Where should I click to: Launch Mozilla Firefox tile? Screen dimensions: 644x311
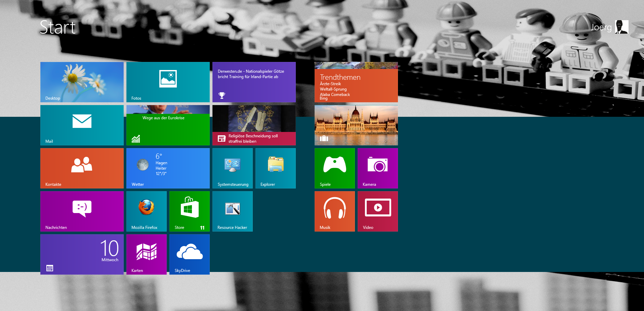point(147,211)
